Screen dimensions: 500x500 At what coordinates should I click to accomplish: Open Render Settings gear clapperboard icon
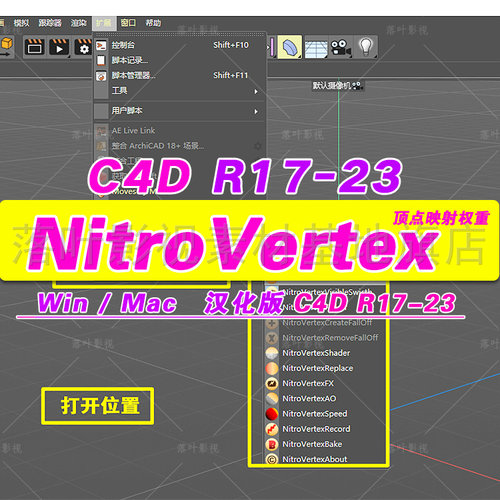click(83, 47)
